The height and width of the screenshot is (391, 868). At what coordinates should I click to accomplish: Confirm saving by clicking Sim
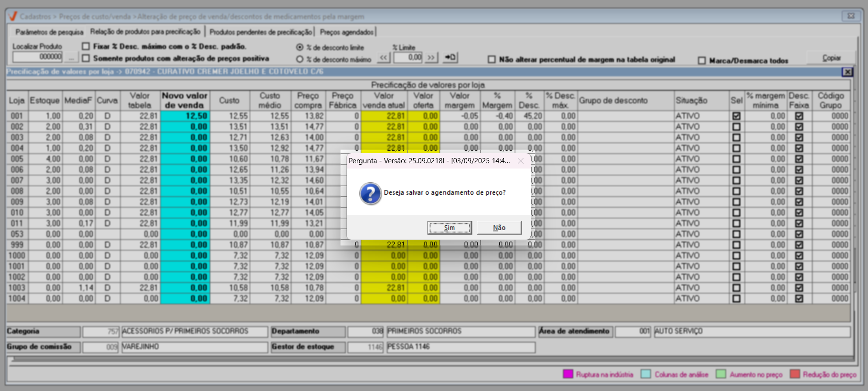click(x=449, y=228)
